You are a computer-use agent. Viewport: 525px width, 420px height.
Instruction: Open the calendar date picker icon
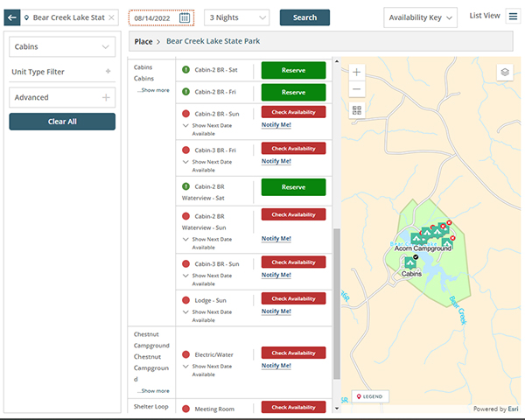click(185, 17)
